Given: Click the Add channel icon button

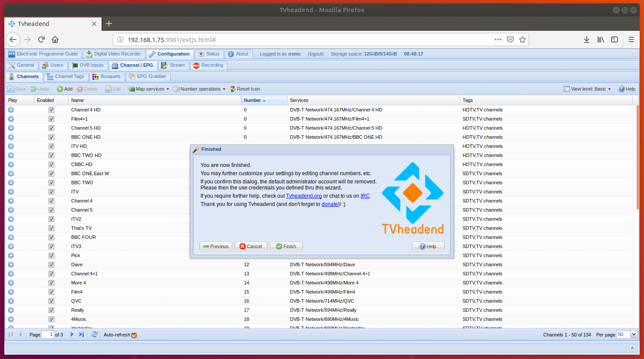Looking at the screenshot, I should pyautogui.click(x=65, y=89).
